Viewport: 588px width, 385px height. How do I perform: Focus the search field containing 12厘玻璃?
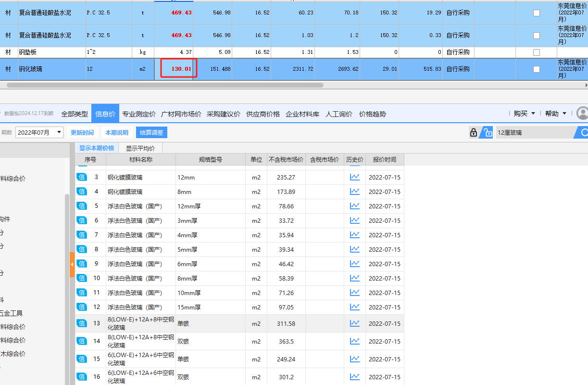(536, 132)
